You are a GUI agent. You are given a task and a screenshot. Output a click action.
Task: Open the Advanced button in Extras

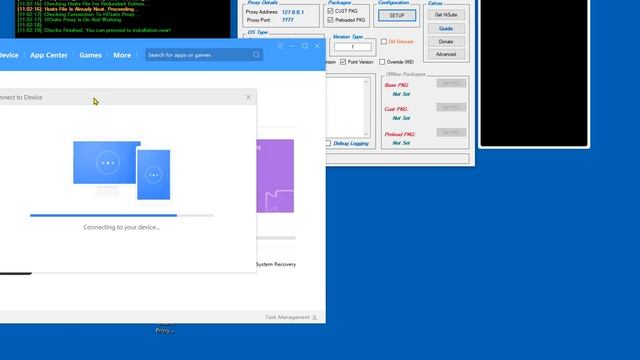point(446,54)
